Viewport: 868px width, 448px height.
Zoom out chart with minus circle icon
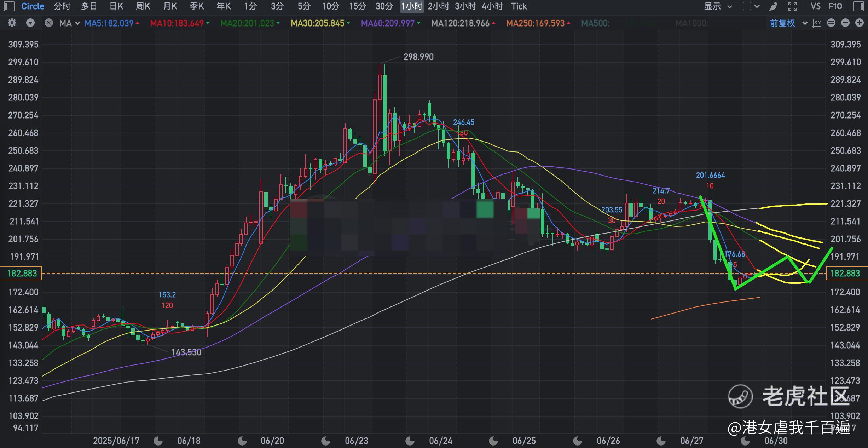(x=845, y=23)
